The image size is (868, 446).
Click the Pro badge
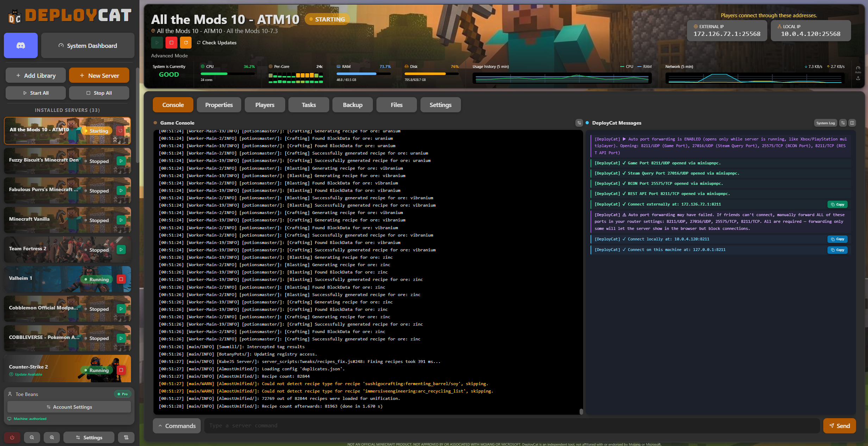(x=123, y=394)
